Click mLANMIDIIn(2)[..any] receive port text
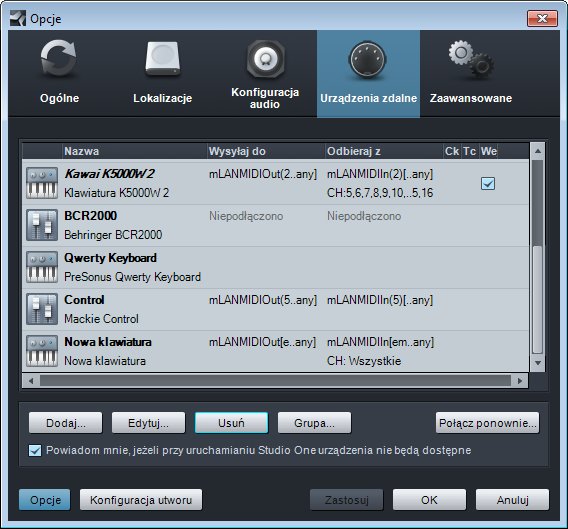Screen dimensions: 568x529 pyautogui.click(x=380, y=174)
